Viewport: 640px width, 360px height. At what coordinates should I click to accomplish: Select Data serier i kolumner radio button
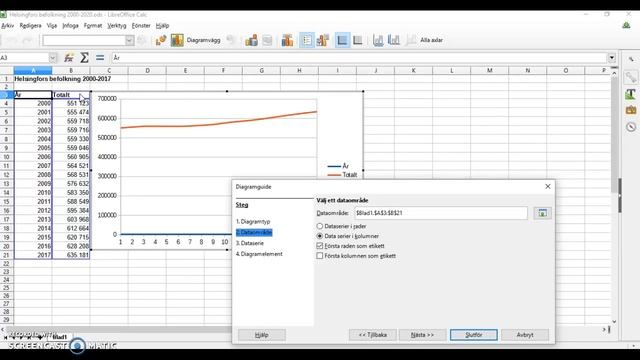pos(320,236)
